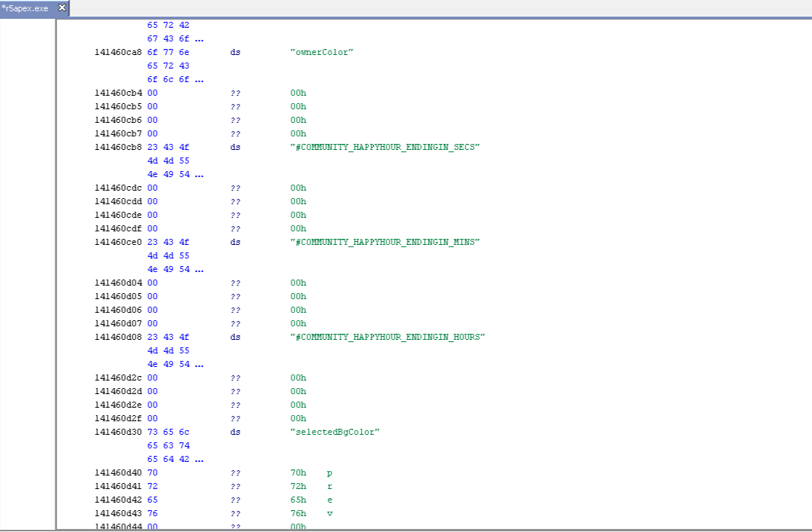Viewport: 812px width, 532px height.
Task: Click the HAPPYHOUR_ENDINGIN_MINS string
Action: 385,243
